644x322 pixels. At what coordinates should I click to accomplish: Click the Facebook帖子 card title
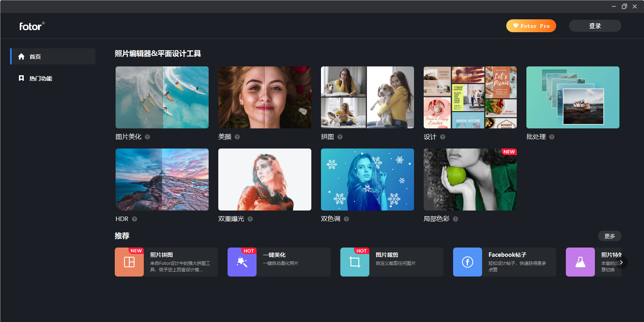(x=507, y=255)
